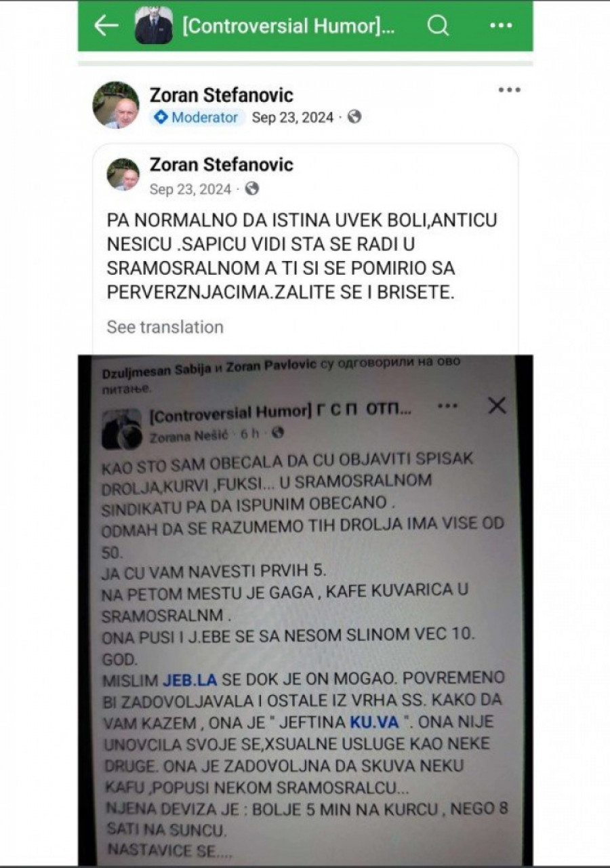Close the embedded screenshot using the X icon

pos(497,406)
